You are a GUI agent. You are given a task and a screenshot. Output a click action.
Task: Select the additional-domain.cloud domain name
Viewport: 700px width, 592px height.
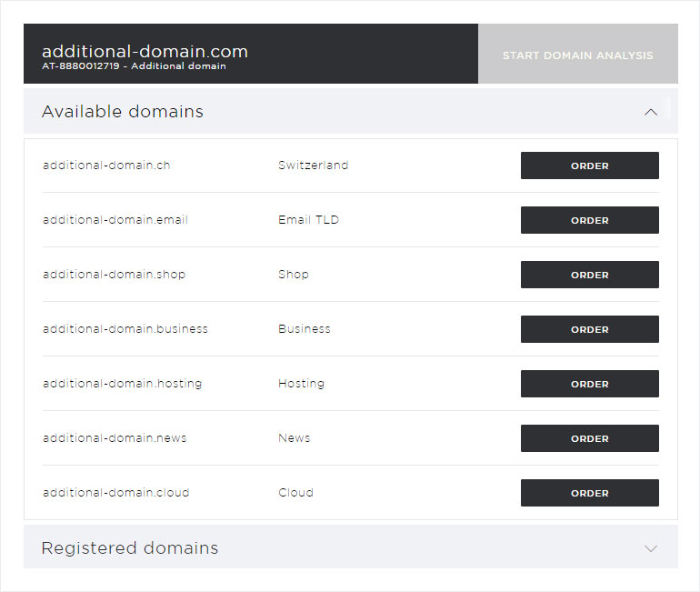(115, 493)
